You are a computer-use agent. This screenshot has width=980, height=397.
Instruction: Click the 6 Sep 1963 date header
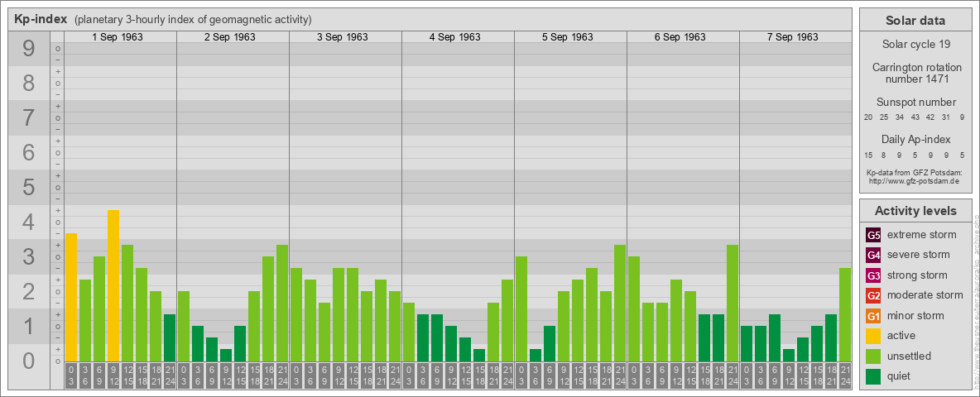680,37
